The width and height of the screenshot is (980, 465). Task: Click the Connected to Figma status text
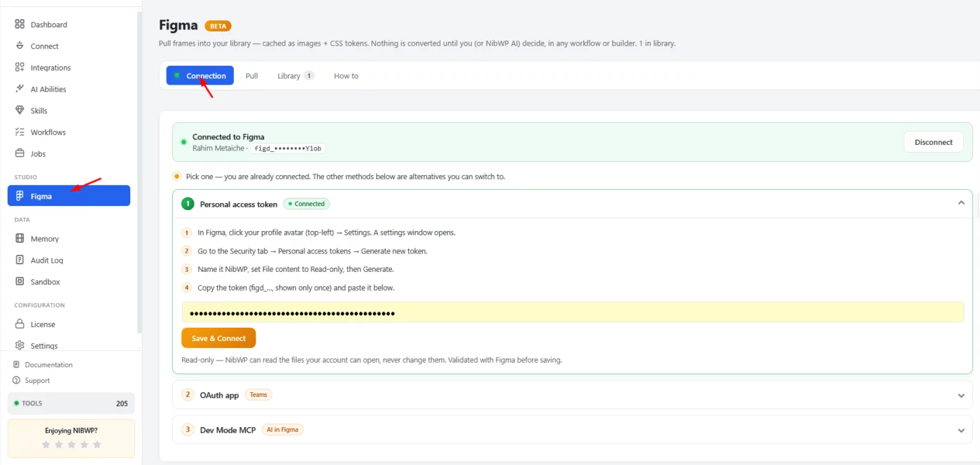(228, 137)
